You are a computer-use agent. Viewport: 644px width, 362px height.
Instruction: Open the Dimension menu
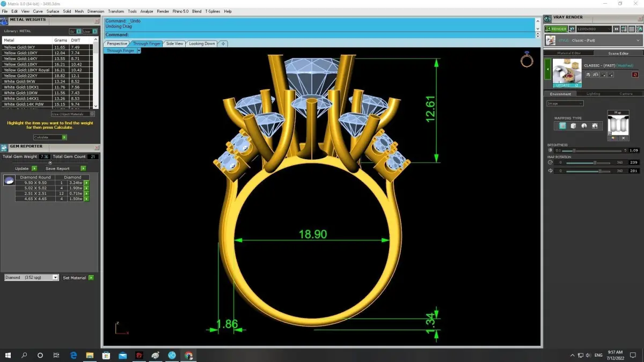[x=96, y=11]
